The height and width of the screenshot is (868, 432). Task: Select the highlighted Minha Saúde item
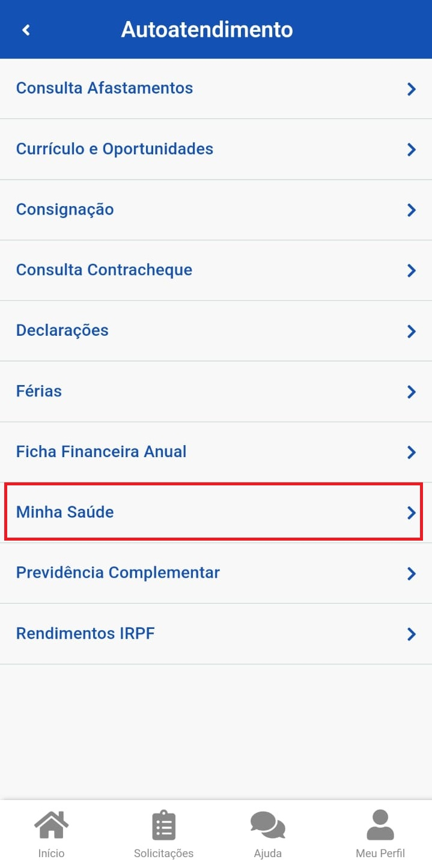[65, 512]
